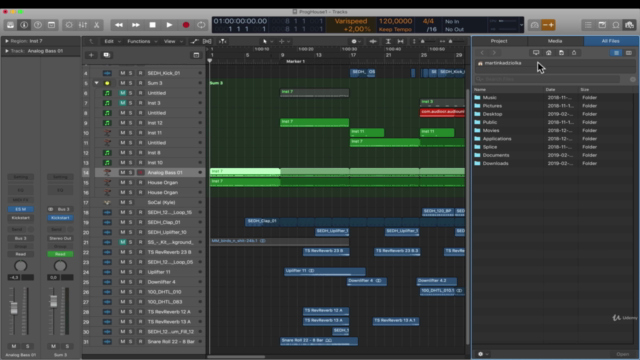Image resolution: width=640 pixels, height=360 pixels.
Task: Record-enable the Analog Bass 01 track
Action: tap(140, 173)
